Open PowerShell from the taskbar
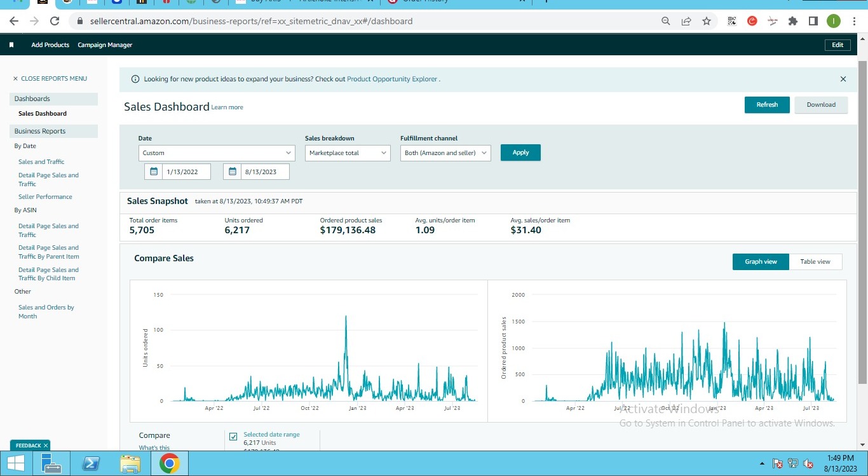The height and width of the screenshot is (476, 868). tap(92, 464)
